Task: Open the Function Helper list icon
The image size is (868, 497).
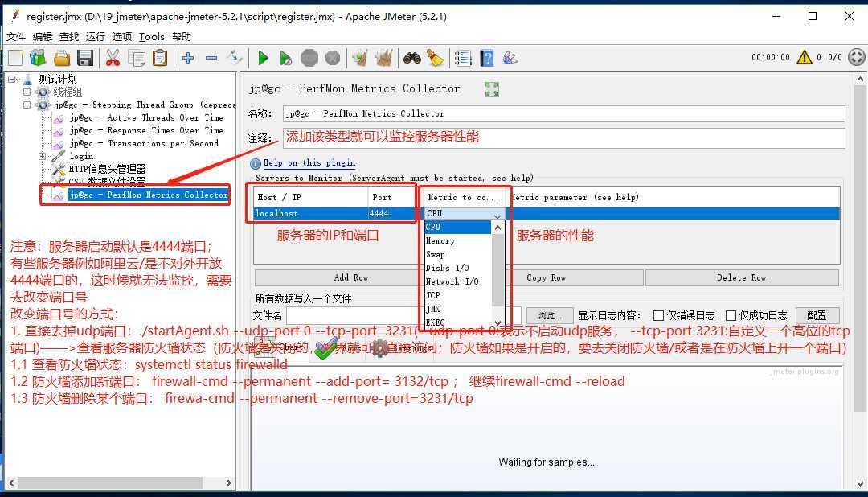Action: click(x=463, y=58)
